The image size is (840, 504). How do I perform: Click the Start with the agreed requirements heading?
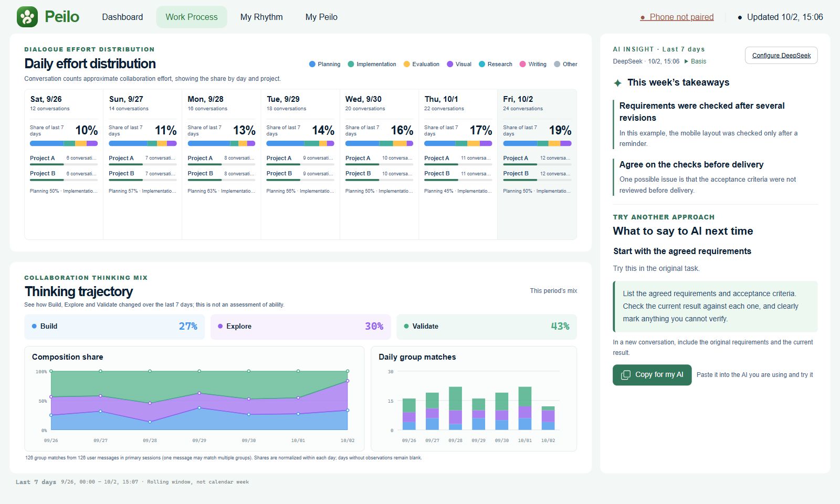[x=682, y=251]
